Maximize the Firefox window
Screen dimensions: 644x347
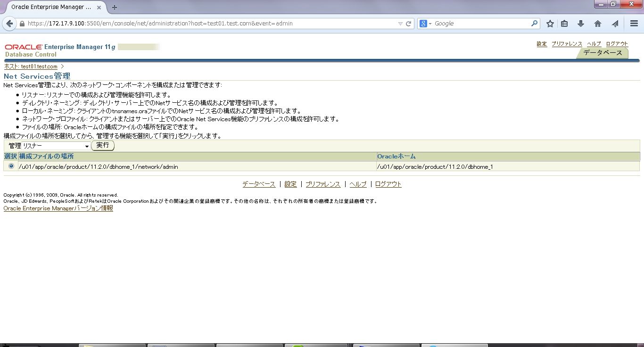pos(613,4)
